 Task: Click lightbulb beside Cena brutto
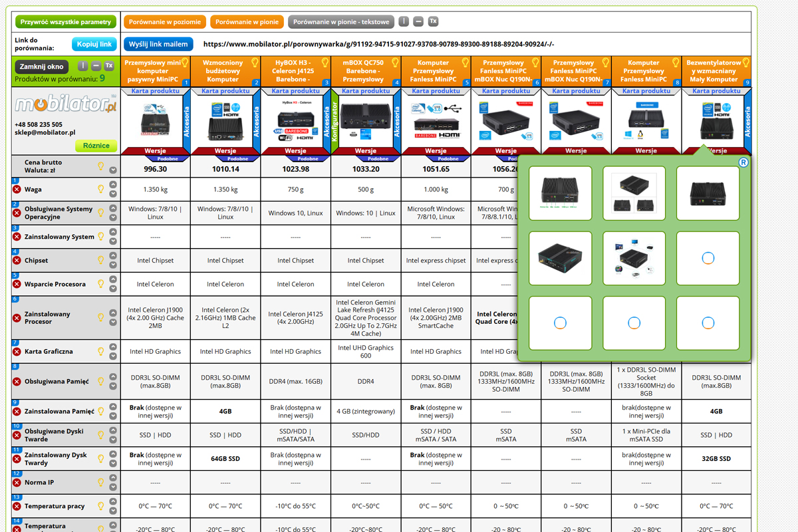tap(101, 166)
